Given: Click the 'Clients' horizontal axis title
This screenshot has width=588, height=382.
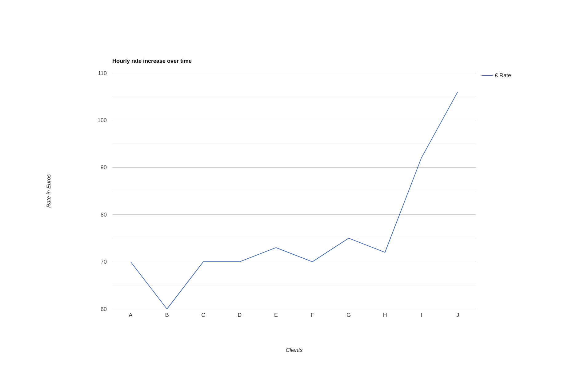Looking at the screenshot, I should [294, 350].
